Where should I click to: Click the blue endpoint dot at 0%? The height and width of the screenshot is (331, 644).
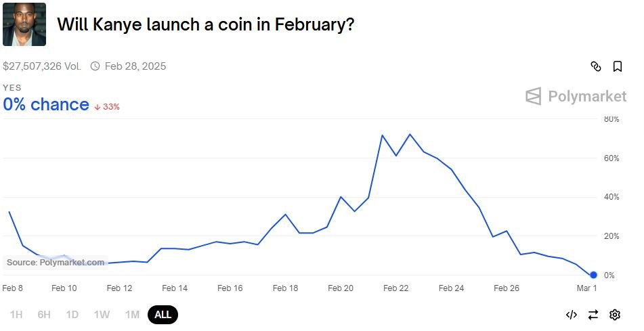coord(593,275)
